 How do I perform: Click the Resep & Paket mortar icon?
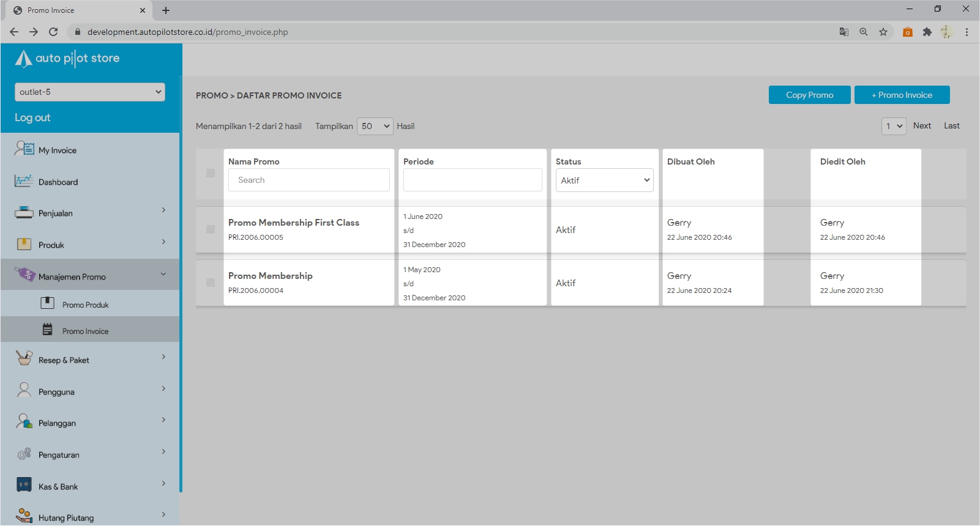(24, 358)
